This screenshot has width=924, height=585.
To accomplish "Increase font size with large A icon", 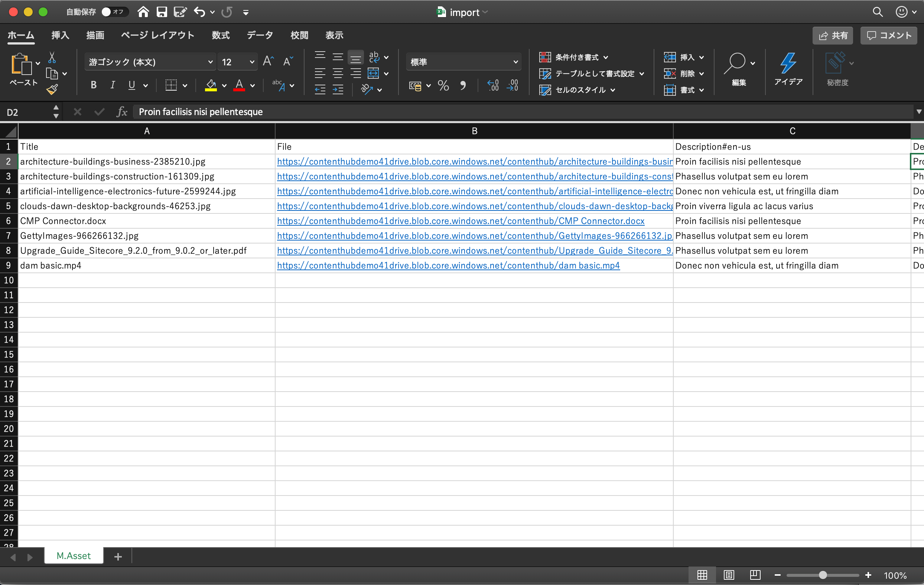I will (x=268, y=61).
